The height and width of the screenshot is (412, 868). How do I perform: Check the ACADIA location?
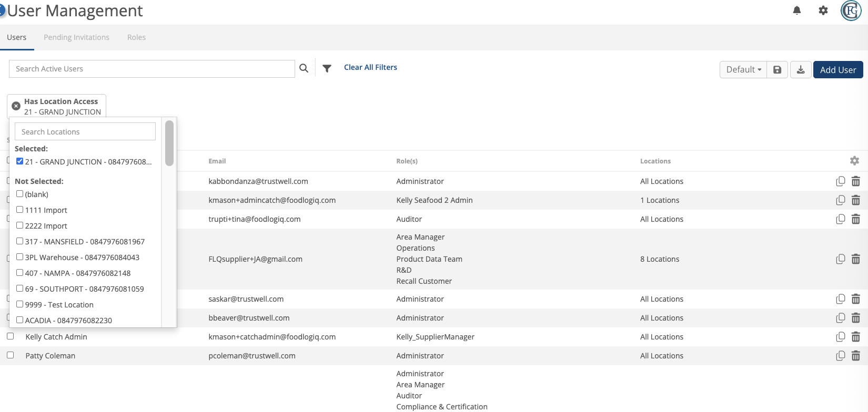pyautogui.click(x=19, y=320)
